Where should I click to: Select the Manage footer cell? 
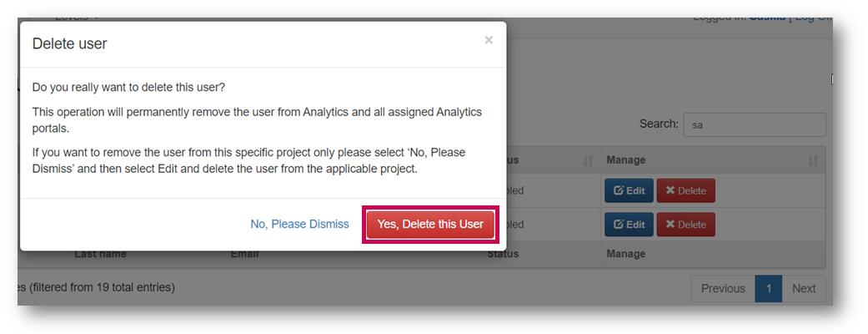point(625,254)
